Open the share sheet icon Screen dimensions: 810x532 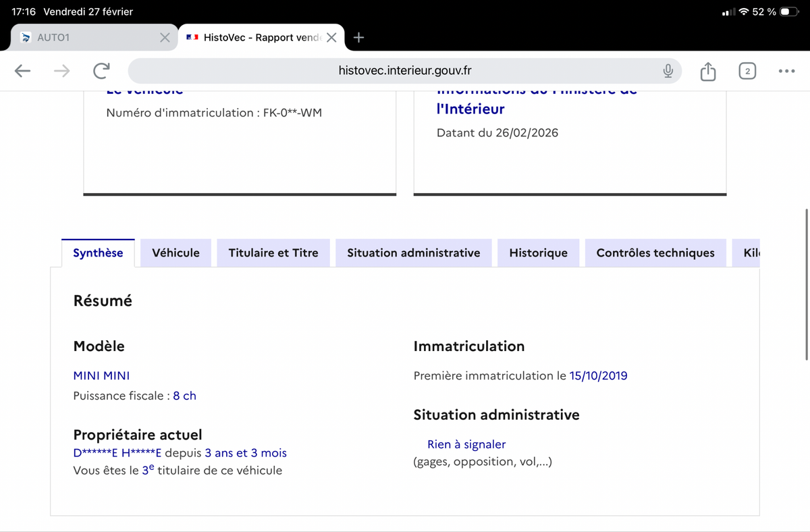coord(707,71)
